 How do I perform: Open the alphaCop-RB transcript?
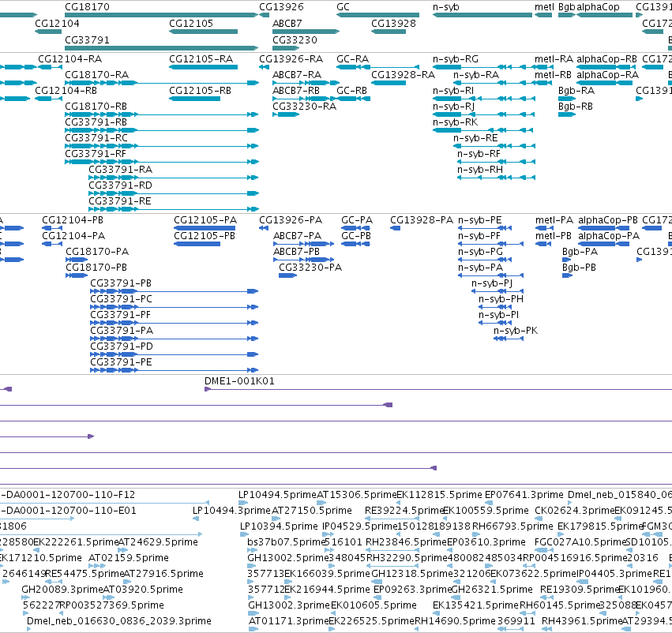[x=606, y=67]
